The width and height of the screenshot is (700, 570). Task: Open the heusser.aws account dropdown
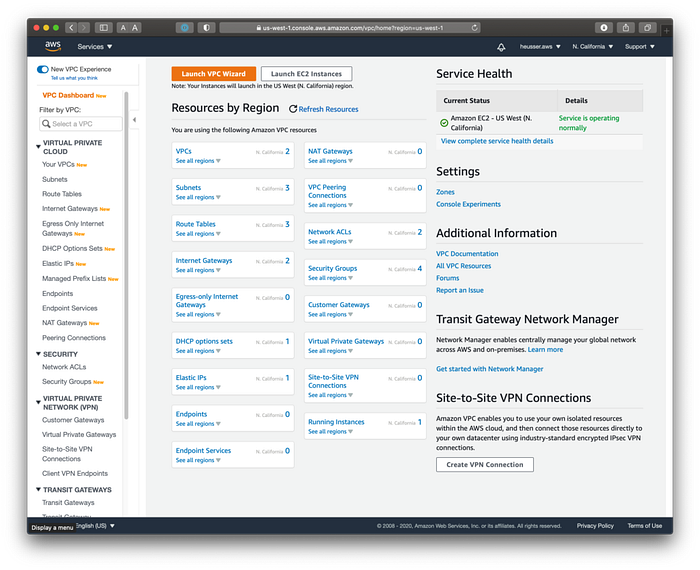tap(540, 46)
